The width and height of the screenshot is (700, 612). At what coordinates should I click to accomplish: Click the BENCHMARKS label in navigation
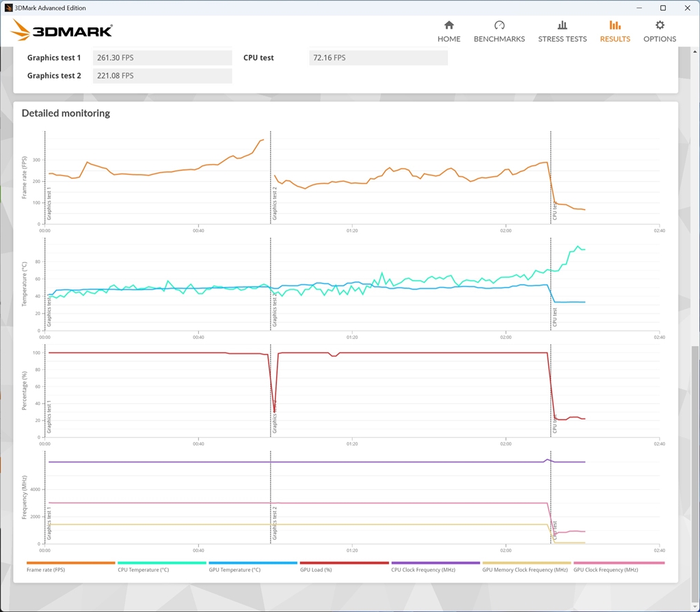point(499,39)
